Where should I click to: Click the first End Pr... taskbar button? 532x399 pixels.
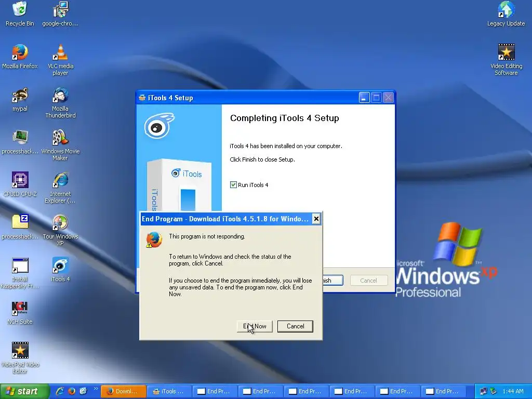tap(215, 391)
